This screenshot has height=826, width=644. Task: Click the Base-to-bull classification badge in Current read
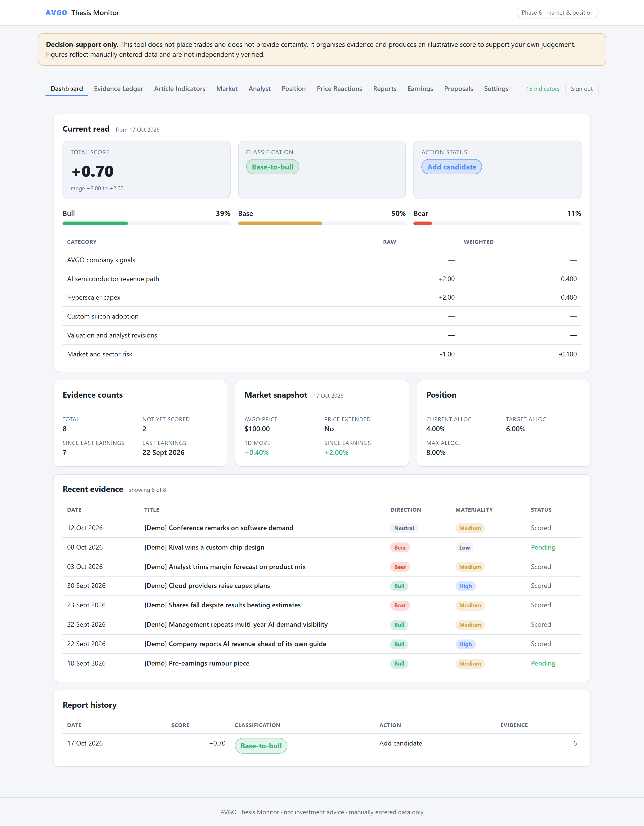click(273, 167)
